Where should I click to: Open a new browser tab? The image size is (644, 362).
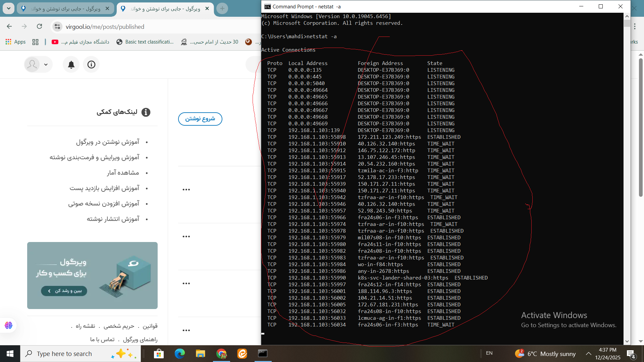pyautogui.click(x=222, y=8)
